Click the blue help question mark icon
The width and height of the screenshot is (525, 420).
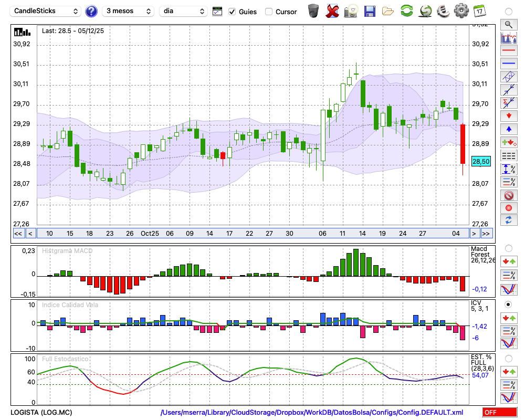[91, 12]
